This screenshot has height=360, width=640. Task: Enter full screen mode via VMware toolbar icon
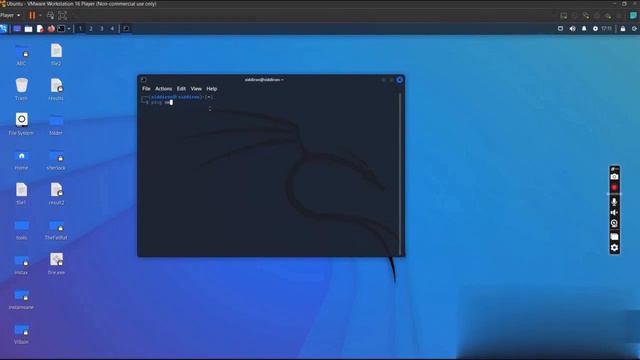pos(62,16)
